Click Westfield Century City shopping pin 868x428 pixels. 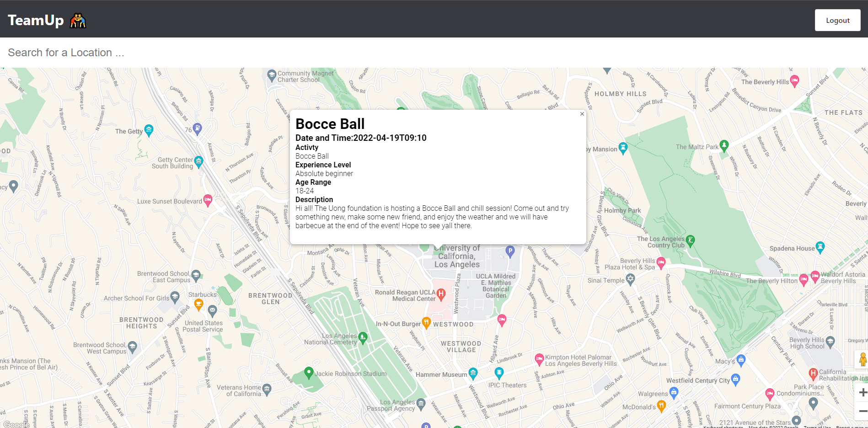(735, 380)
